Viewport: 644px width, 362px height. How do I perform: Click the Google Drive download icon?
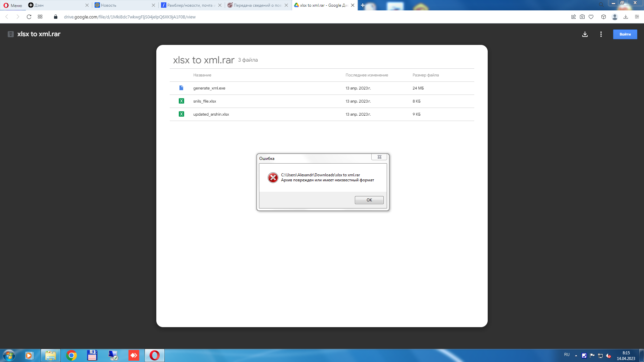pyautogui.click(x=585, y=34)
